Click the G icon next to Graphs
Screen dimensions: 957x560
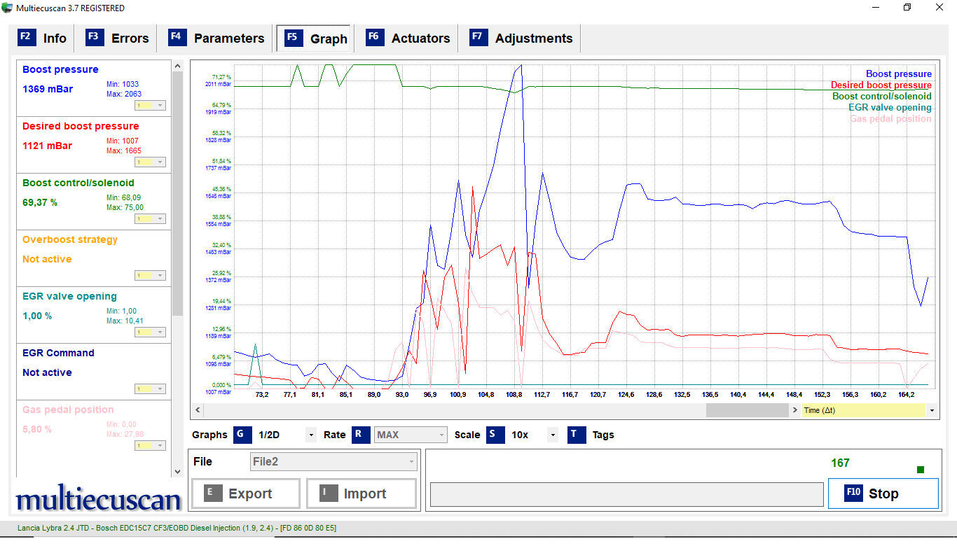(x=242, y=435)
